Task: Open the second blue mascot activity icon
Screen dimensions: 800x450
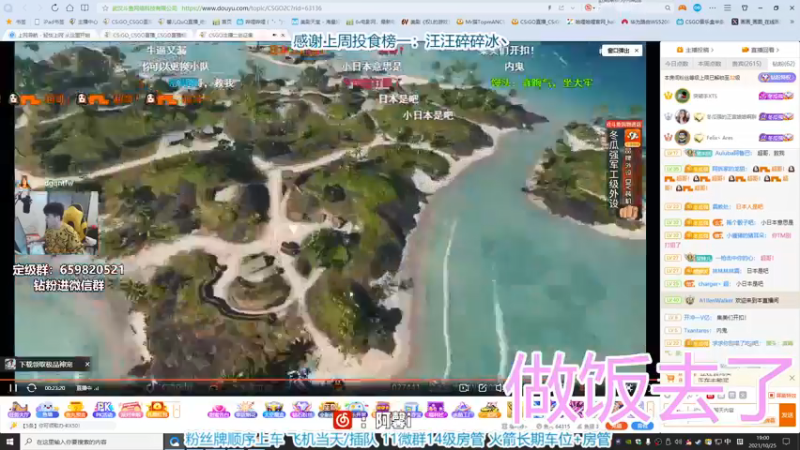Action: pos(47,409)
